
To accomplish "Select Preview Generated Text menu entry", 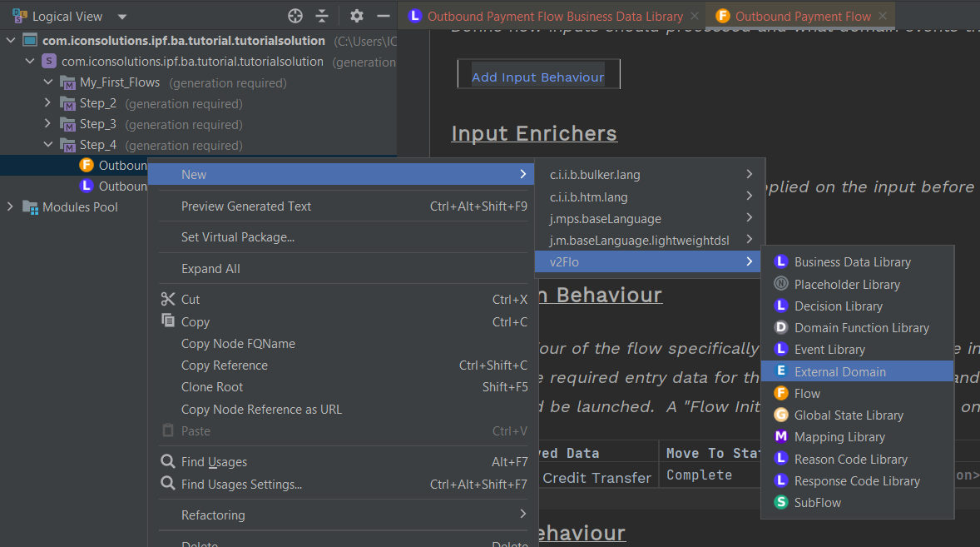I will click(x=246, y=206).
